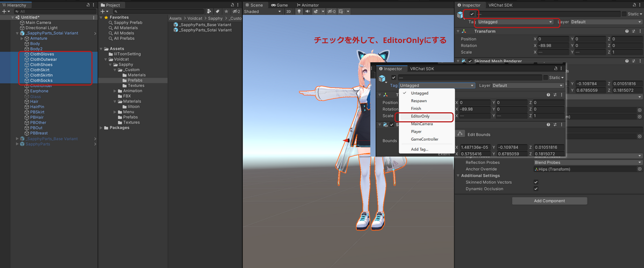
Task: Pick Anchor Override object selector circle
Action: (x=640, y=169)
